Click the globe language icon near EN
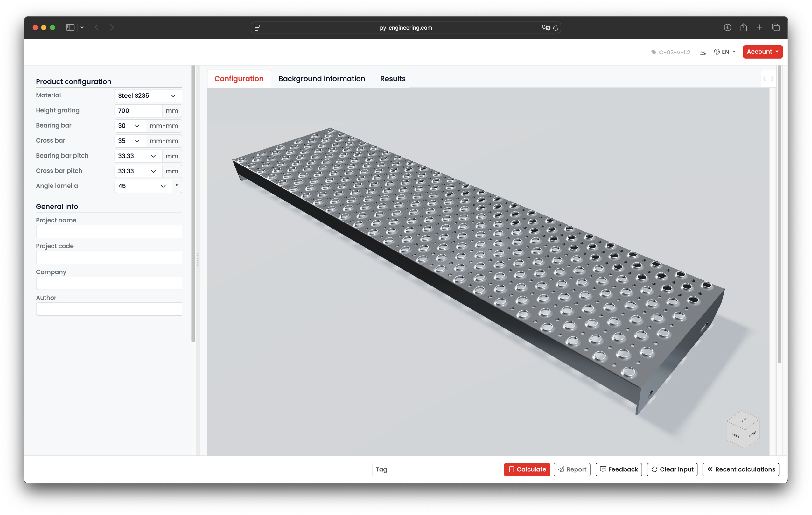The width and height of the screenshot is (812, 515). [x=717, y=52]
